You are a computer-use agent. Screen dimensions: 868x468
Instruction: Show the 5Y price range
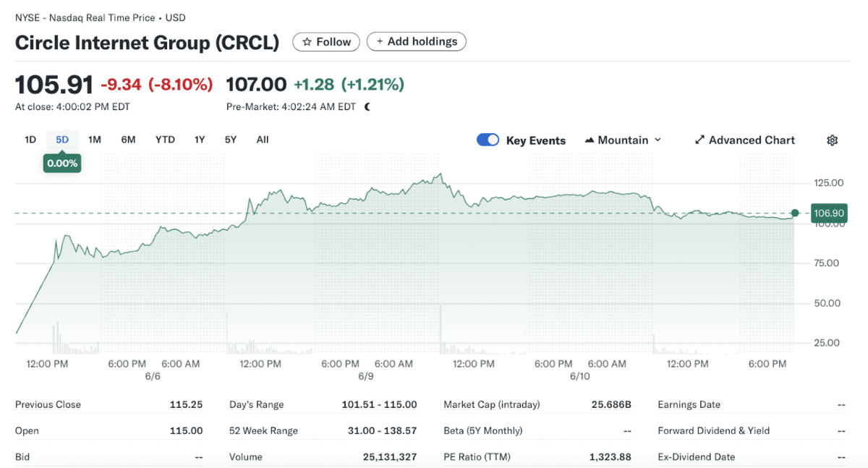pyautogui.click(x=230, y=140)
